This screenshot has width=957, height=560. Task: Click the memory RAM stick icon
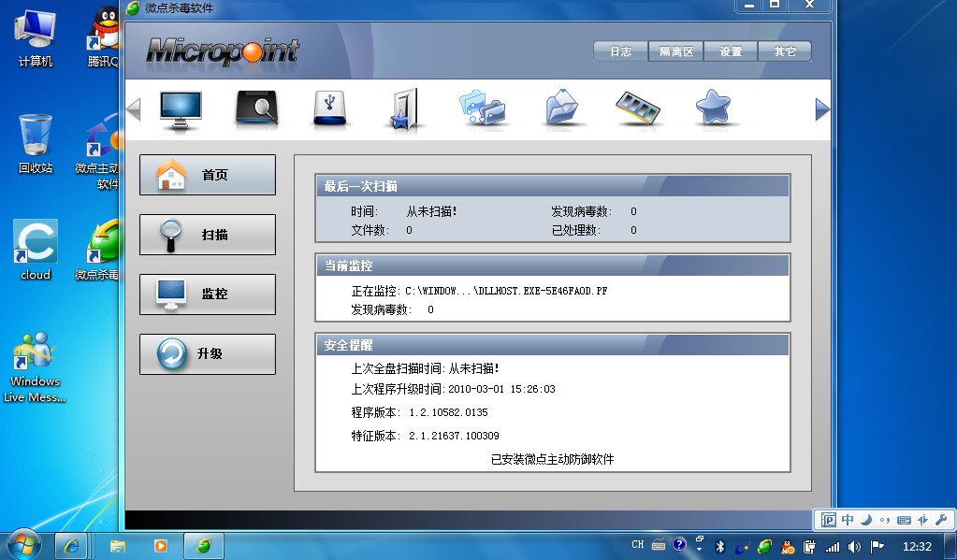click(x=638, y=108)
